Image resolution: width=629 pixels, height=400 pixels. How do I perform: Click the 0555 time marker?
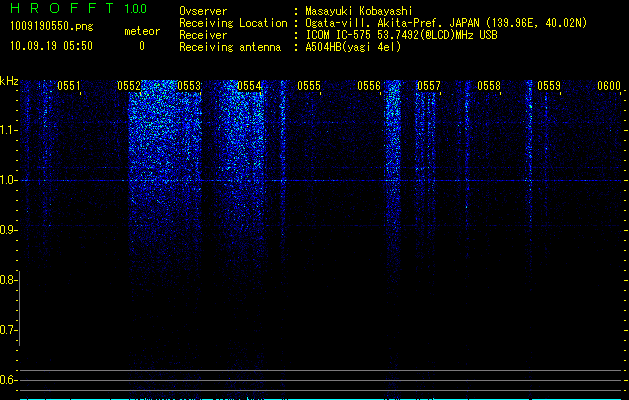[x=309, y=86]
